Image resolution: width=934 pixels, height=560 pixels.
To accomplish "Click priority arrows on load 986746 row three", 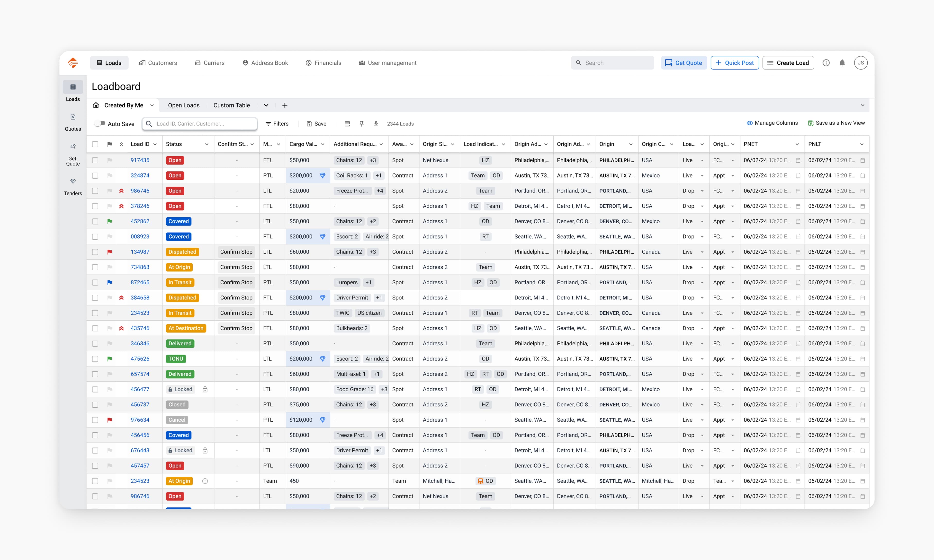I will 122,191.
